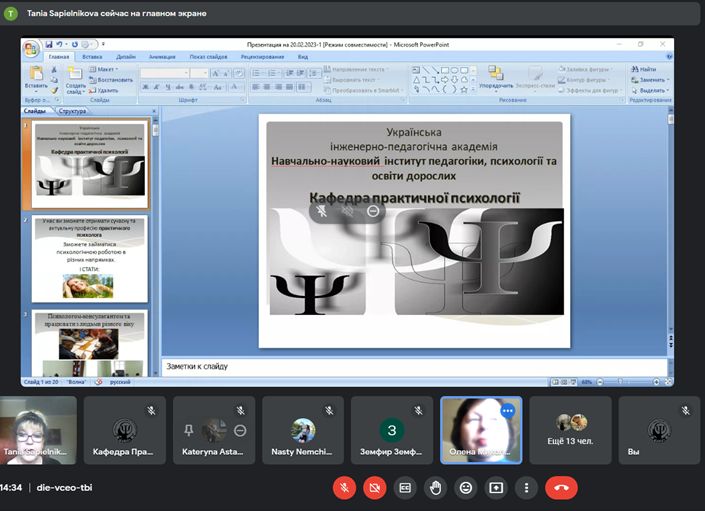Click the Present now screen-share icon
Image resolution: width=705 pixels, height=511 pixels.
[496, 488]
